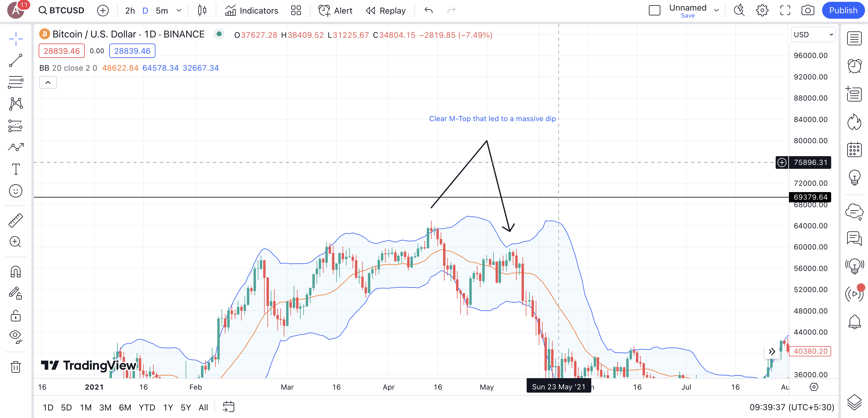Click the trash remove objects icon
The width and height of the screenshot is (868, 418).
(15, 367)
